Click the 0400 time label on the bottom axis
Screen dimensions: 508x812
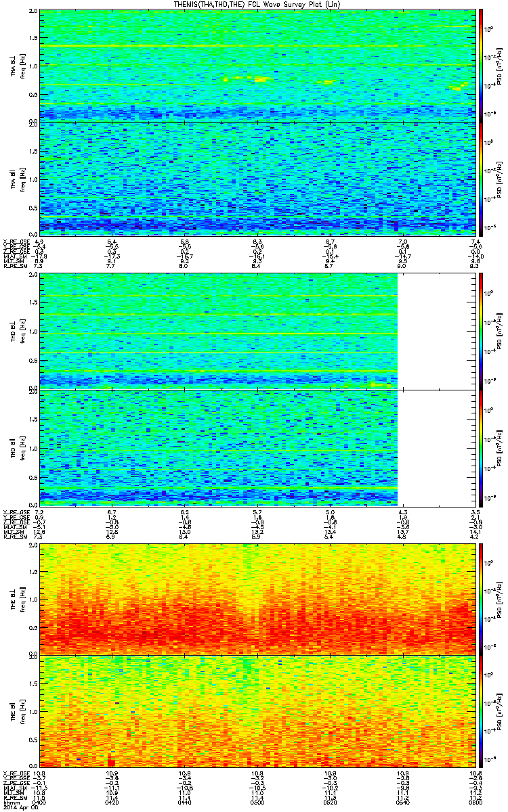39,803
